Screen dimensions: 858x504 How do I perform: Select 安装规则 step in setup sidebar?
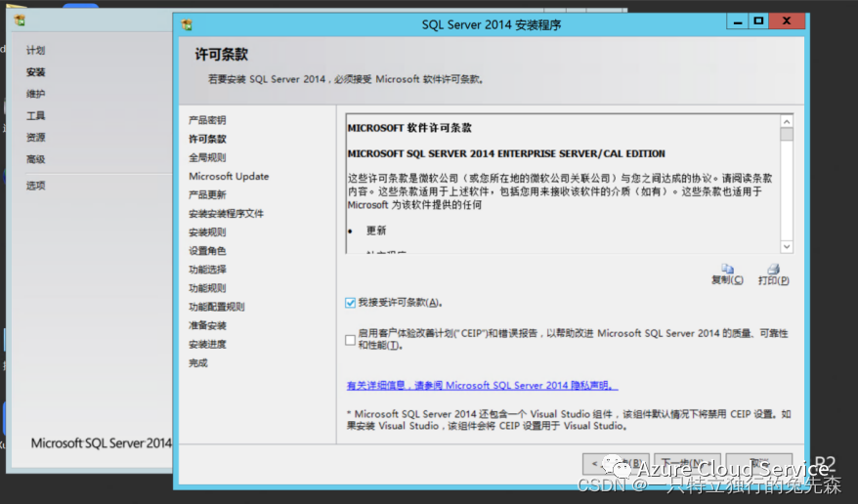[207, 232]
